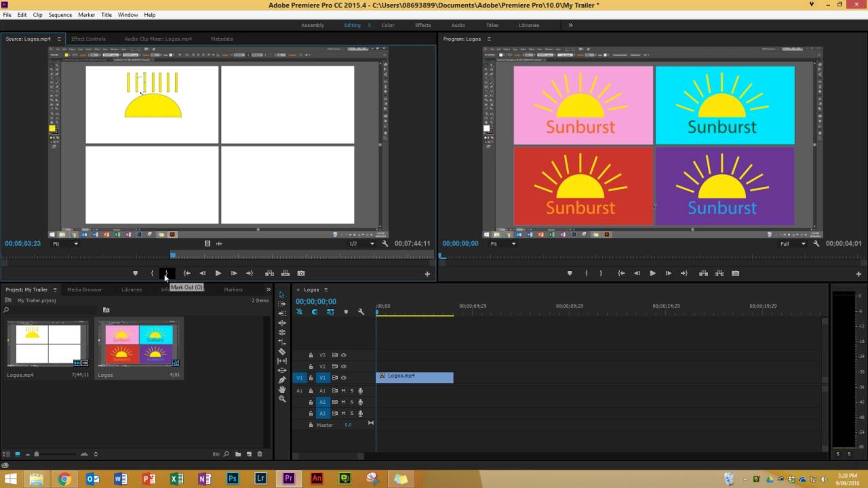Open Program monitor Fit zoom dropdown
Screen dimensions: 868x488
click(x=502, y=243)
